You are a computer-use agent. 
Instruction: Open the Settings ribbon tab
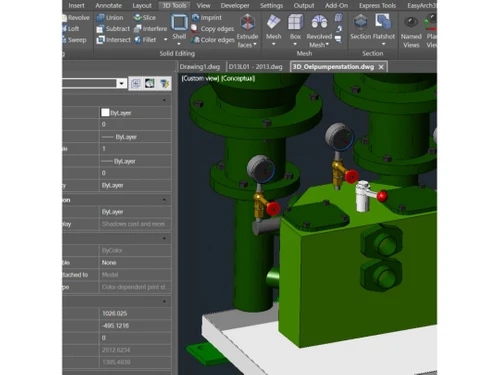pos(271,6)
